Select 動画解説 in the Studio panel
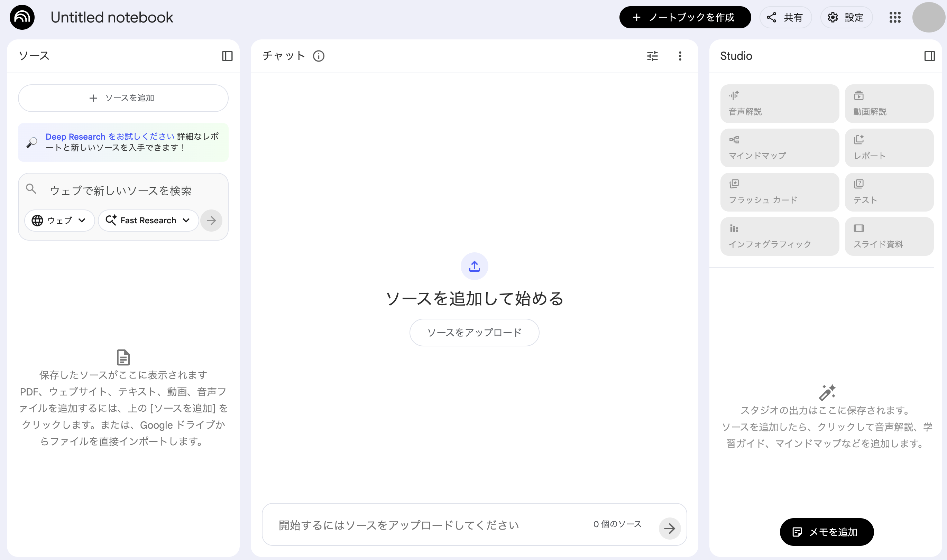The width and height of the screenshot is (947, 560). 889,103
